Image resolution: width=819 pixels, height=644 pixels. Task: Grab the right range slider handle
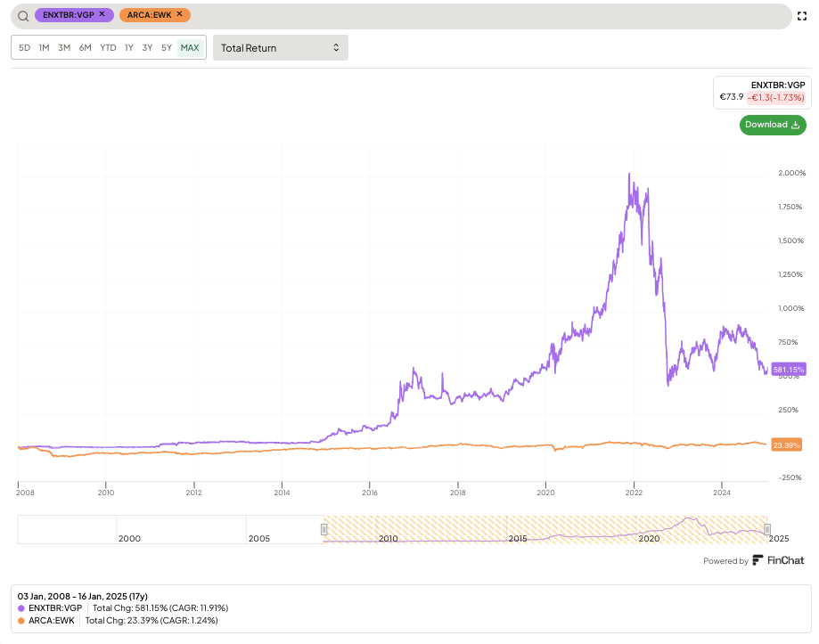click(x=767, y=530)
